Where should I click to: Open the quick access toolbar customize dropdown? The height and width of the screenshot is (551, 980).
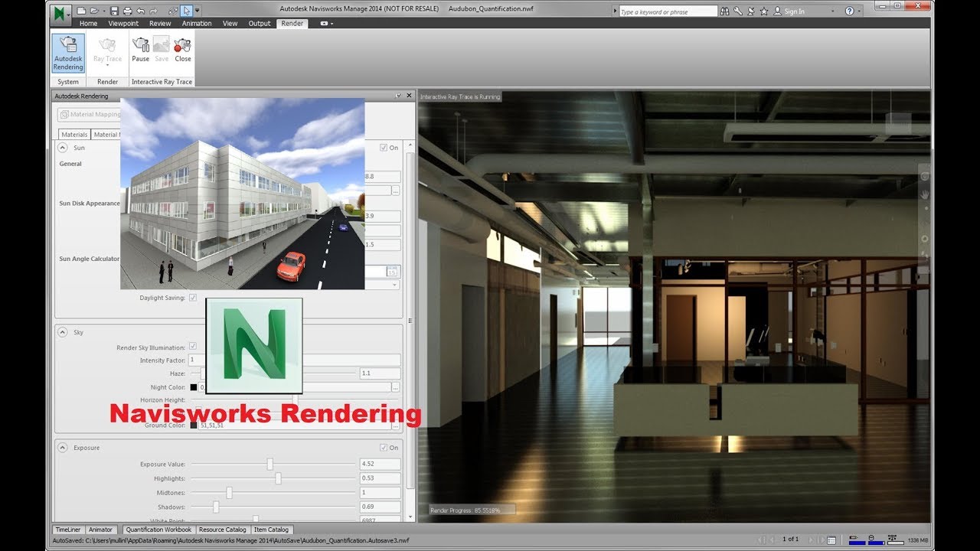coord(198,11)
